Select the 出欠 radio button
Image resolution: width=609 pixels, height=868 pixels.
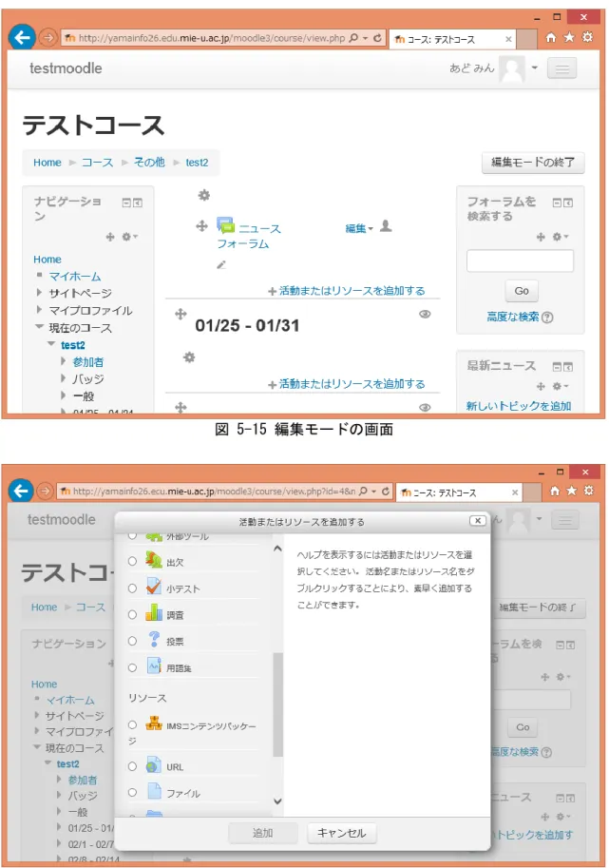pos(132,561)
